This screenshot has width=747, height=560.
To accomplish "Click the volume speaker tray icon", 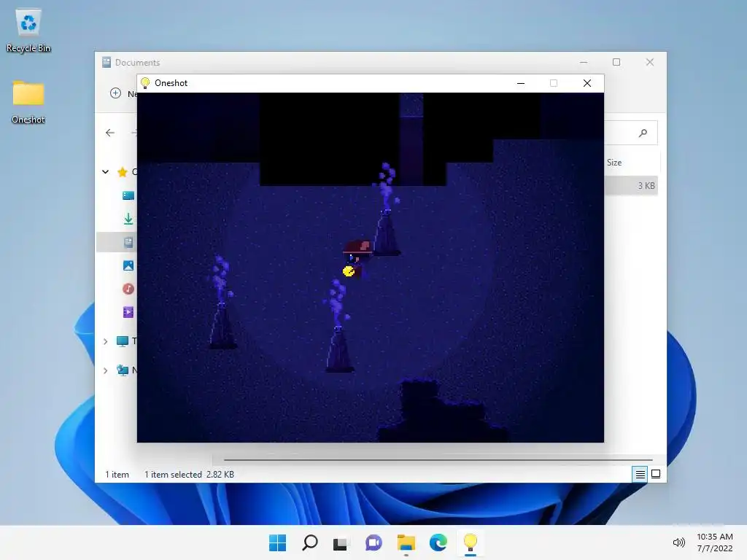I will pos(679,542).
